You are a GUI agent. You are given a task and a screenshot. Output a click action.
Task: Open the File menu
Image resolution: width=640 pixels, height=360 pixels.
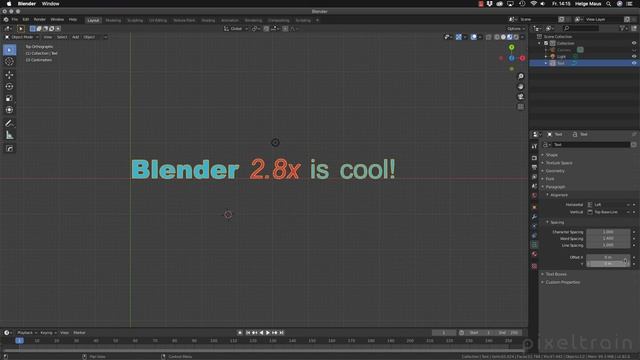click(15, 20)
